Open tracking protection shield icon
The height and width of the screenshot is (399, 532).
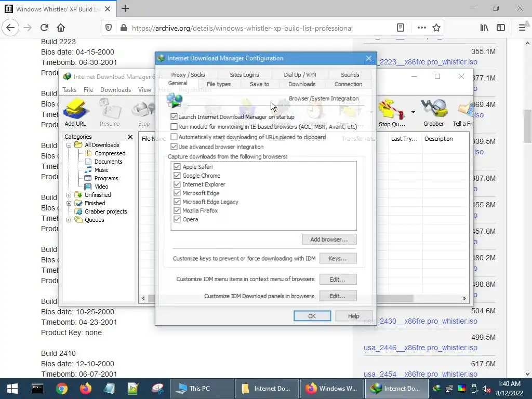(x=109, y=28)
